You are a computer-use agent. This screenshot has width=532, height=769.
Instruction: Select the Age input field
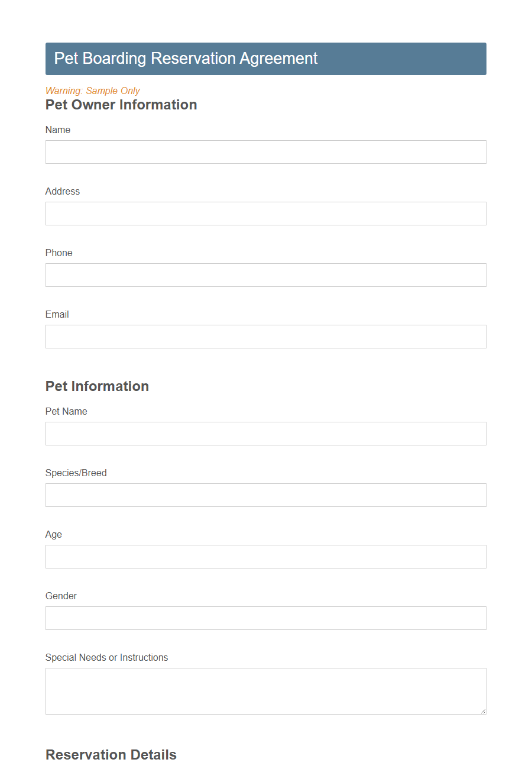pos(266,557)
